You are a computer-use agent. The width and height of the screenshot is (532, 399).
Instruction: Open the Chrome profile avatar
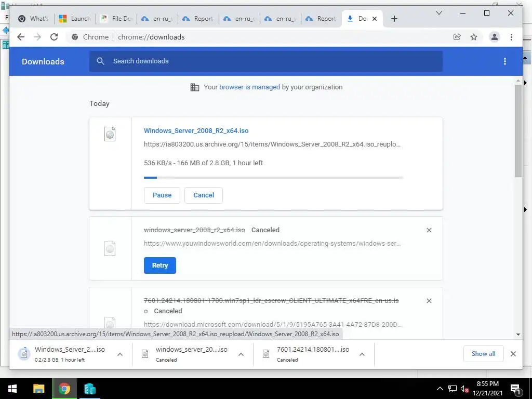(495, 37)
